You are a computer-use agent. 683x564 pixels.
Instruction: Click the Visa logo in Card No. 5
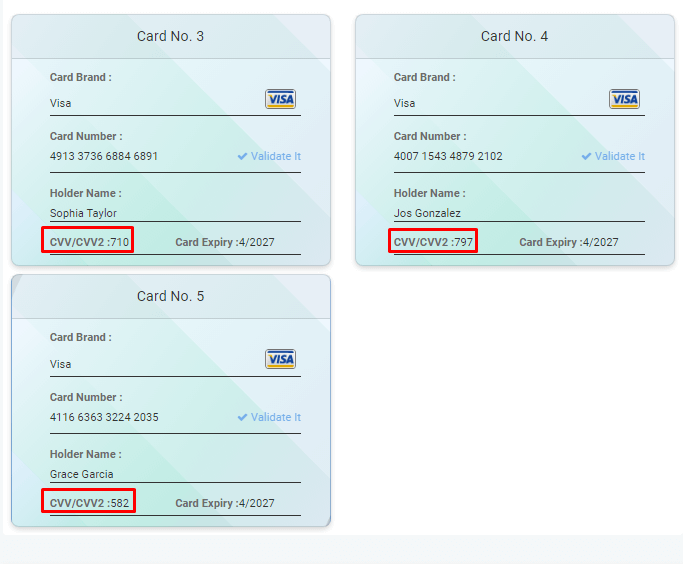[x=280, y=360]
